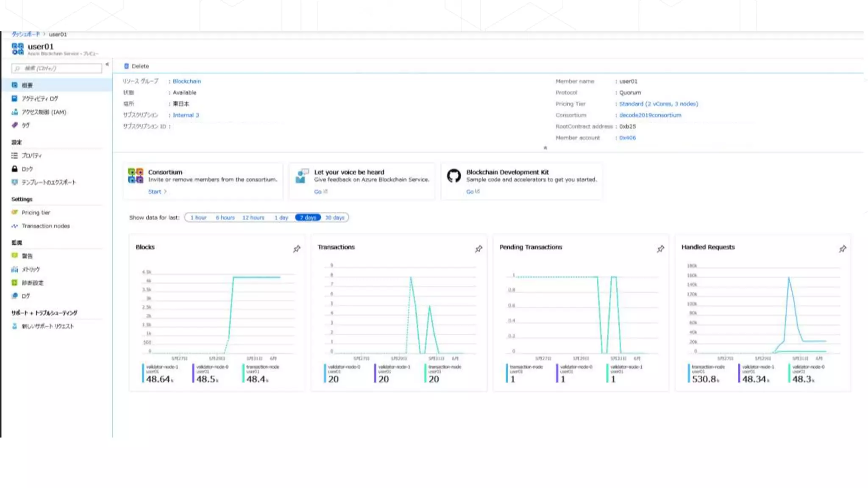
Task: Pin the Handled Requests chart
Action: pyautogui.click(x=842, y=249)
